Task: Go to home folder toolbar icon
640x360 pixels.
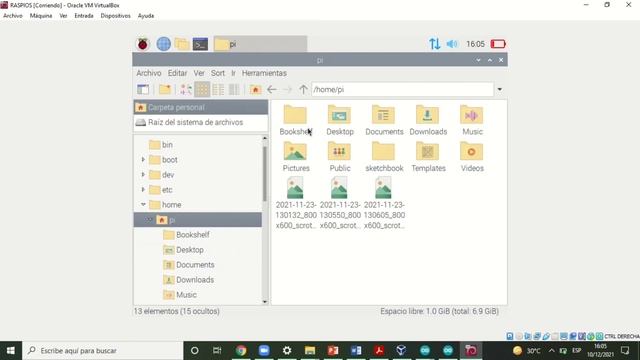Action: 256,89
